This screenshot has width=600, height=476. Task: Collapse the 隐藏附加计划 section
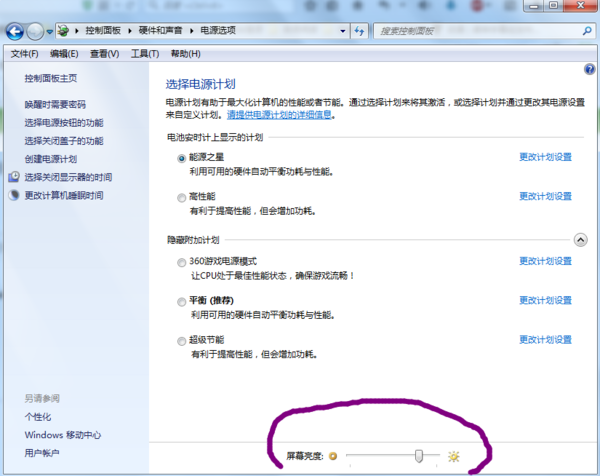pyautogui.click(x=580, y=240)
